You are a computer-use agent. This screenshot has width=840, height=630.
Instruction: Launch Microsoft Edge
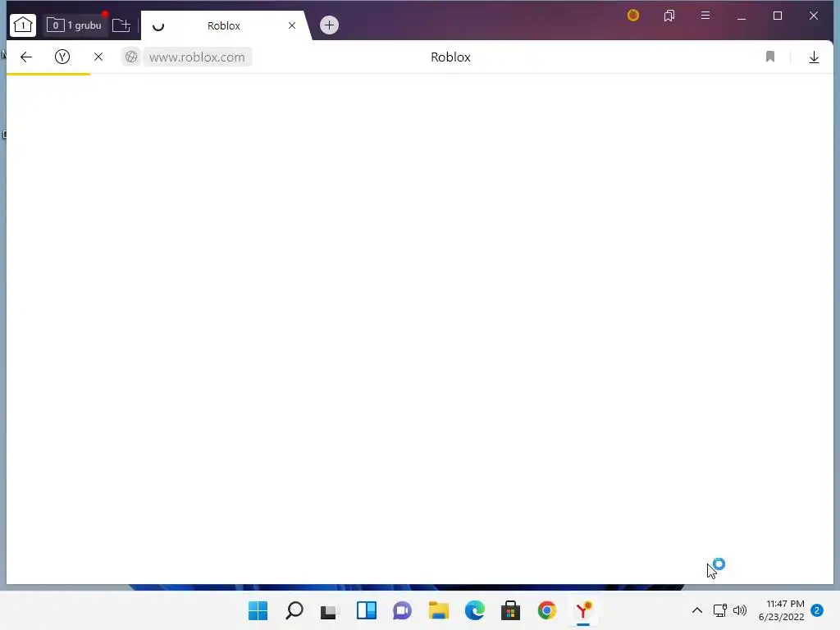tap(475, 610)
